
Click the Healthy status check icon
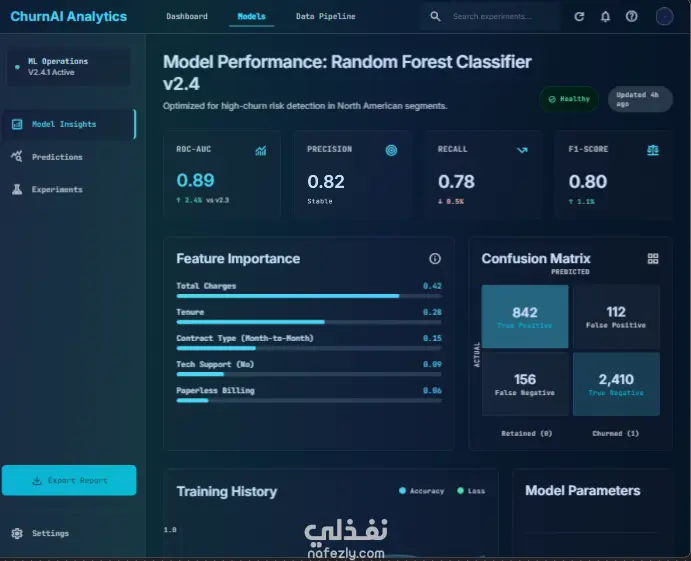pos(552,99)
